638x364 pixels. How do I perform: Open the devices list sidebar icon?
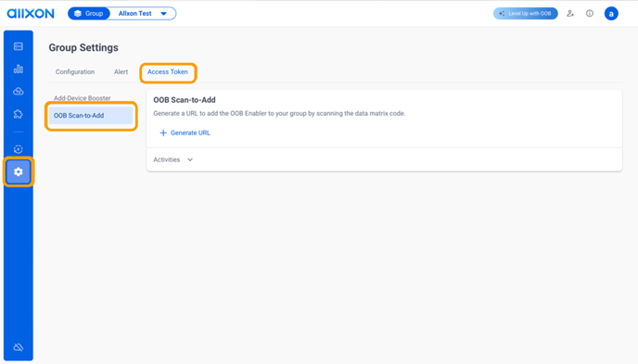point(19,46)
